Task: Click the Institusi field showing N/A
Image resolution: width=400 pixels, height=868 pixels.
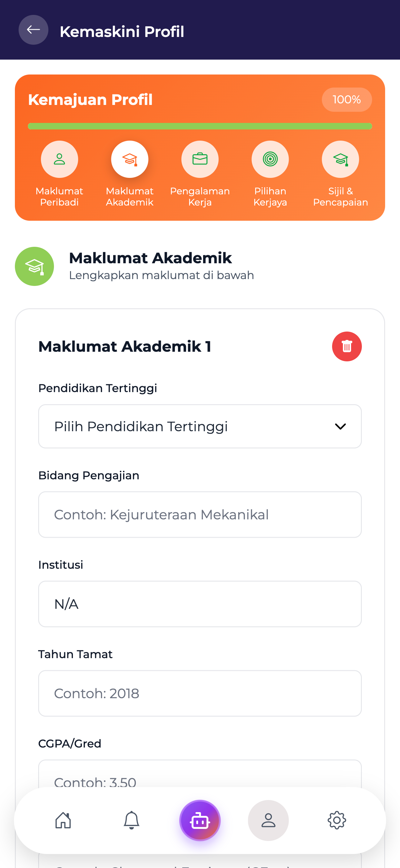Action: click(x=200, y=604)
